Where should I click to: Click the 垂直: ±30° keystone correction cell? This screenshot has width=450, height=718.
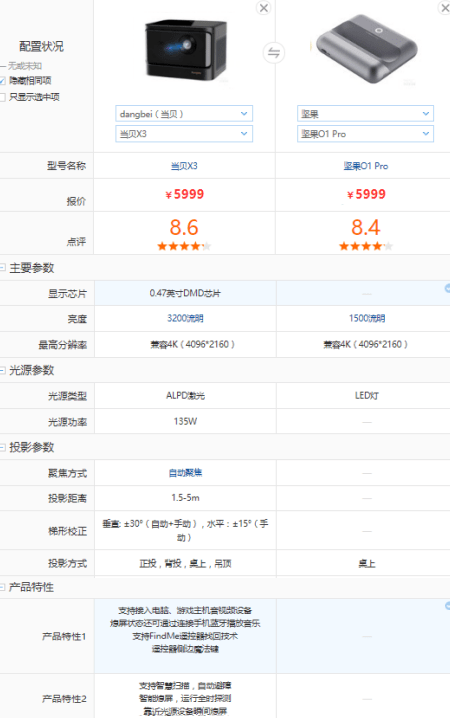pyautogui.click(x=185, y=530)
